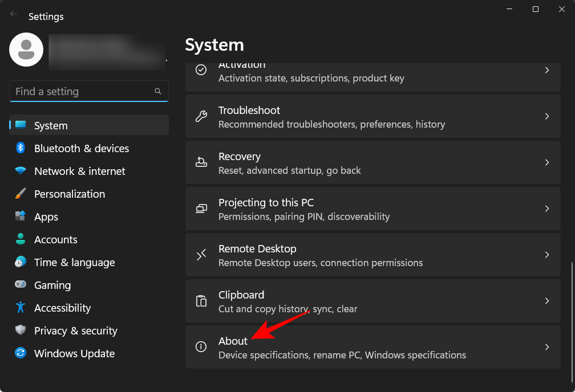Click the Troubleshoot wrench icon
This screenshot has height=392, width=575.
(201, 116)
